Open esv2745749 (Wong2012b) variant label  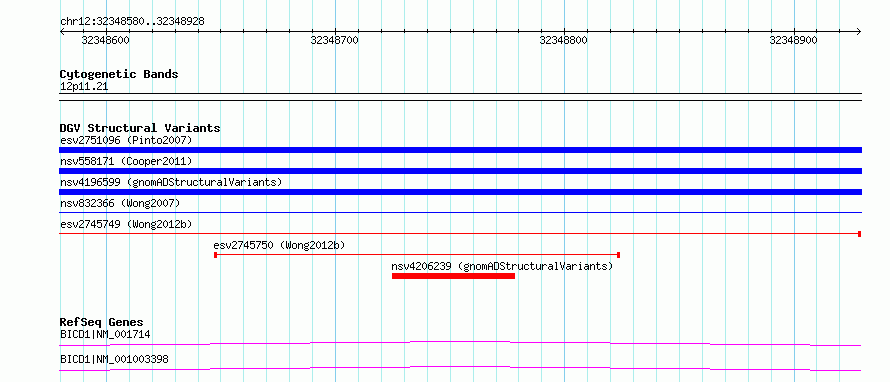tap(126, 224)
